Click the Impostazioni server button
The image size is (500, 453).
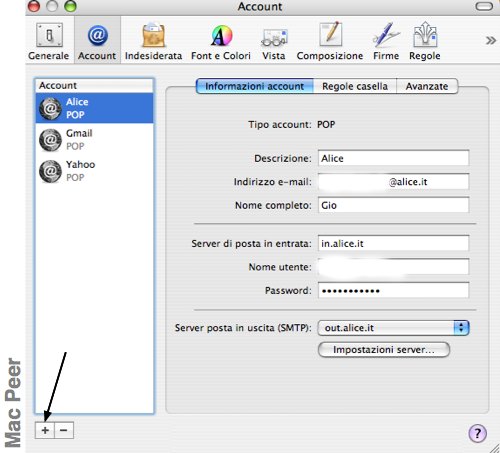384,350
